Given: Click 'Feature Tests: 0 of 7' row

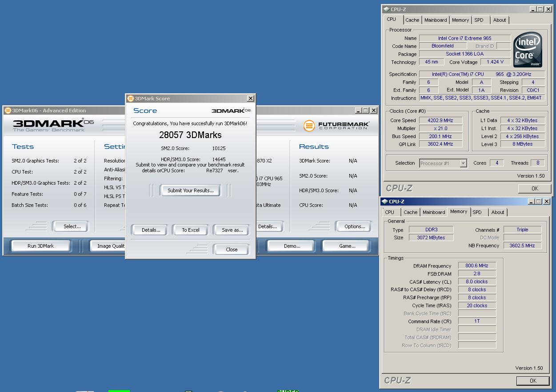Looking at the screenshot, I should tap(49, 194).
